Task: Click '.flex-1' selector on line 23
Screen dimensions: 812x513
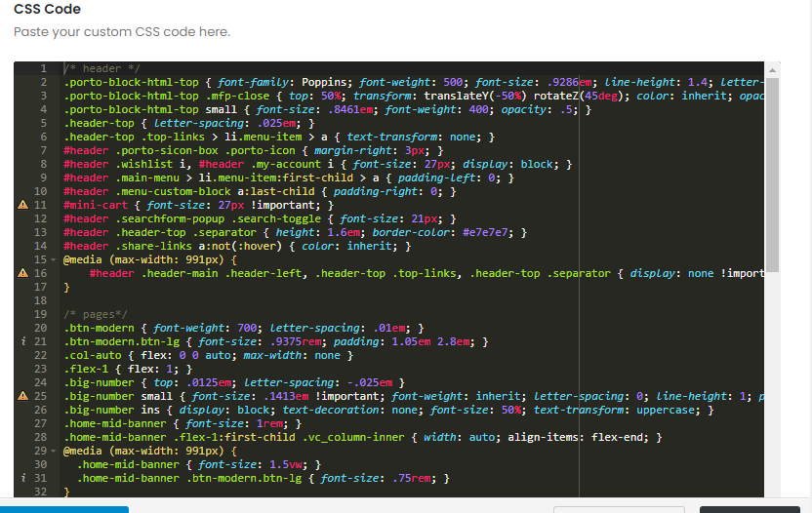Action: pos(86,369)
